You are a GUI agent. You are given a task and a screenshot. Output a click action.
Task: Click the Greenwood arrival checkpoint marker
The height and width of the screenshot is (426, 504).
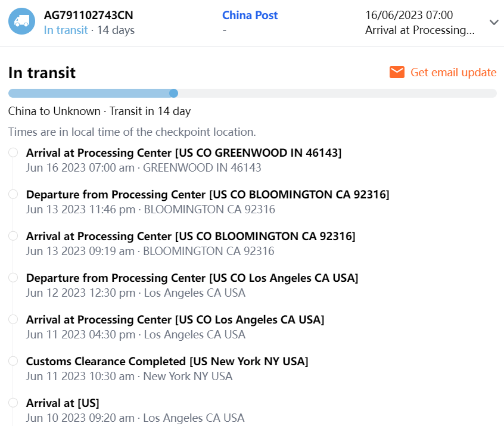coord(13,153)
